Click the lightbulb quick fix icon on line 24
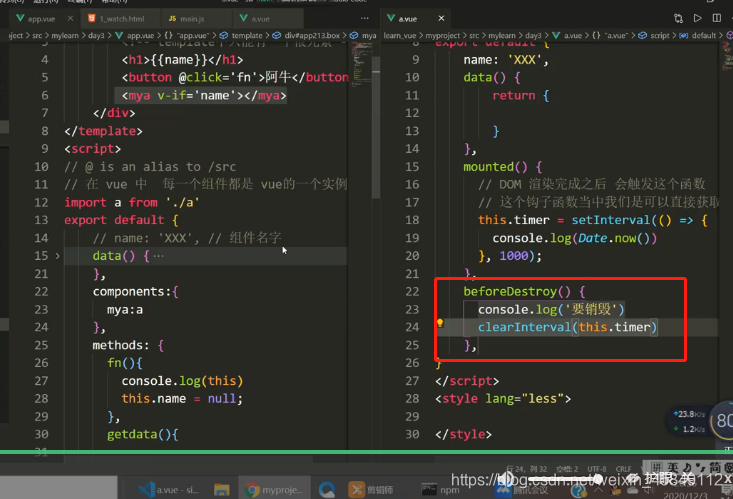 point(440,323)
